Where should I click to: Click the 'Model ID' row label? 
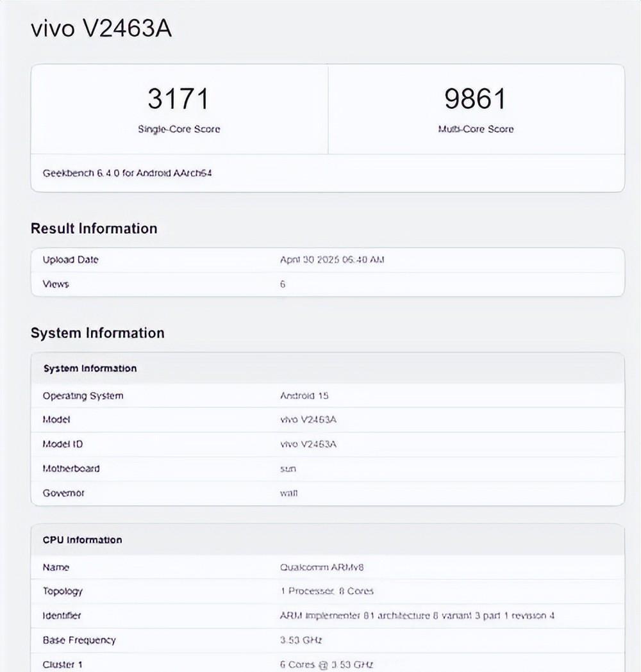(x=63, y=444)
